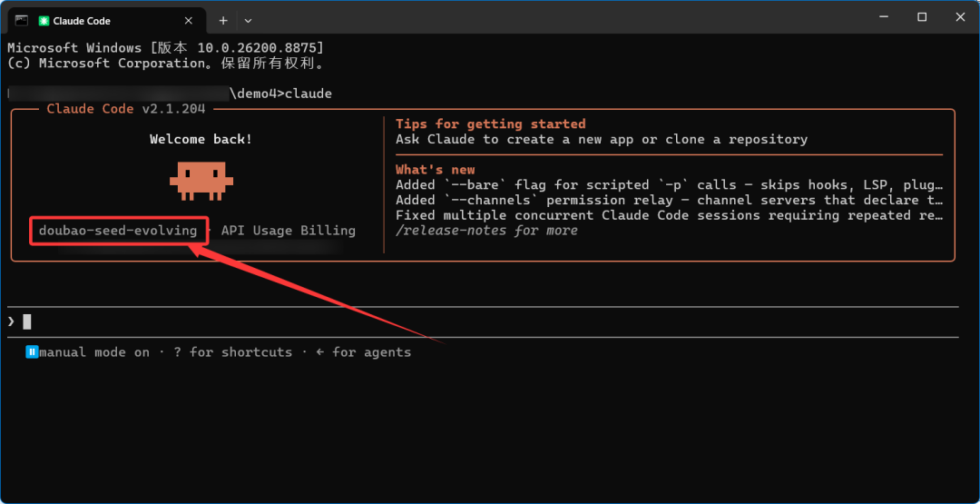Click the Claude prompt input line
The width and height of the screenshot is (980, 504).
pos(483,322)
